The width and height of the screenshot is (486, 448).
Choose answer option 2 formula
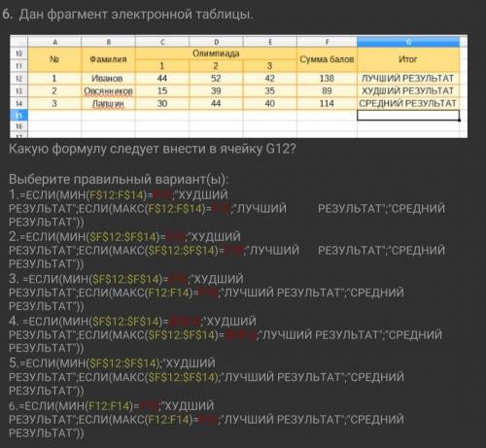(226, 251)
